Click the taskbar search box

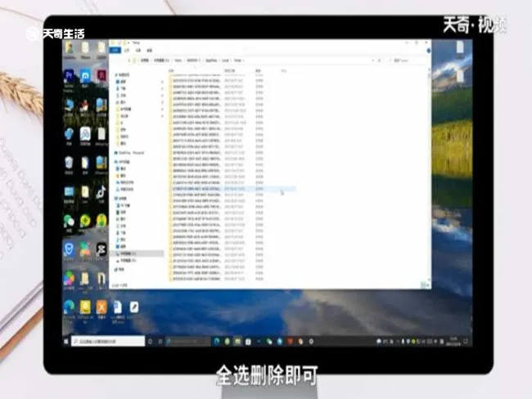tap(108, 342)
